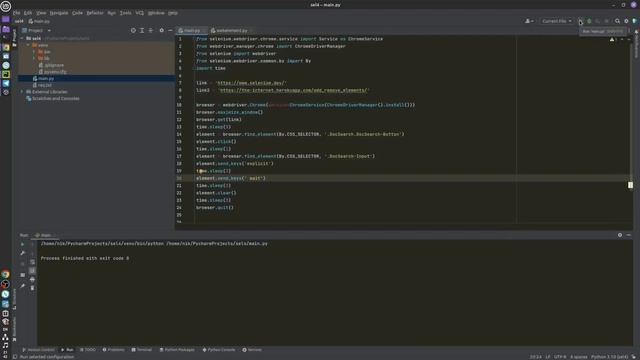640x360 pixels.
Task: Open the Window menu
Action: 156,13
